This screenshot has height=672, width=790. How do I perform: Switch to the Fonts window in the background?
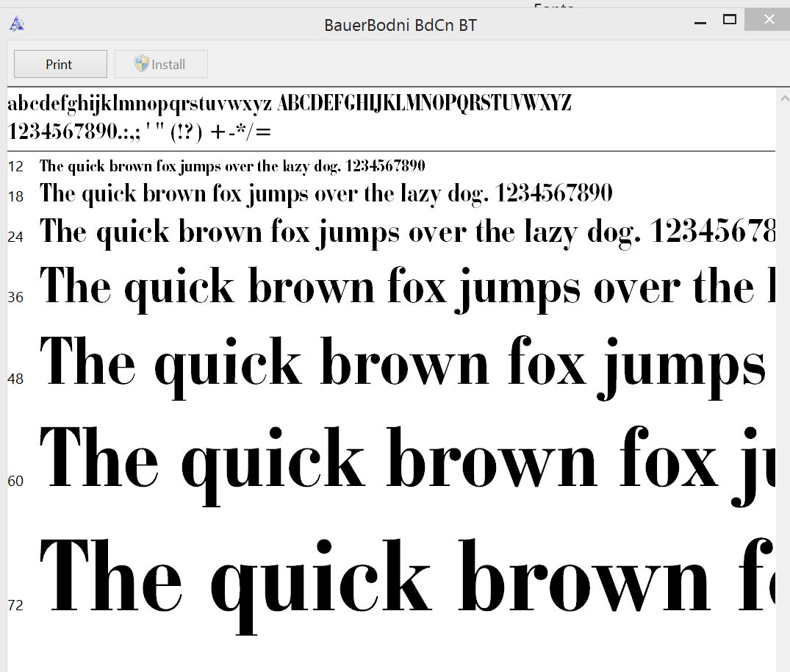coord(554,6)
